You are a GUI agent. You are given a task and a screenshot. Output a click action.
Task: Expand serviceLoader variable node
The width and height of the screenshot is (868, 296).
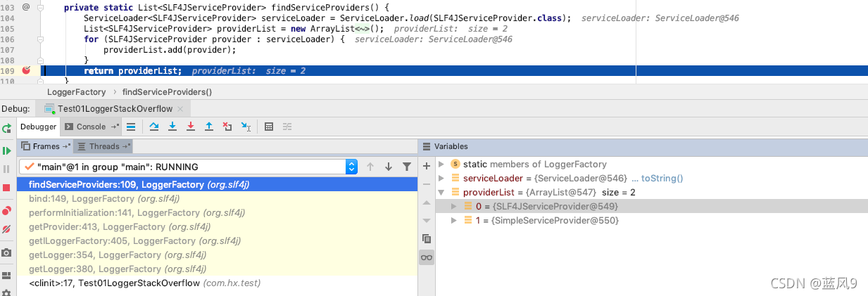coord(441,178)
